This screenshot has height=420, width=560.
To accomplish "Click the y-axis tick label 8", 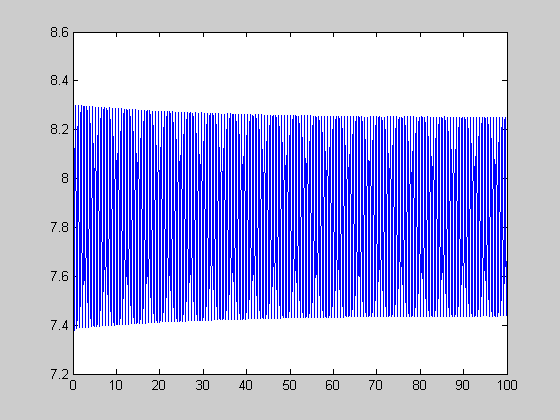I will (65, 178).
